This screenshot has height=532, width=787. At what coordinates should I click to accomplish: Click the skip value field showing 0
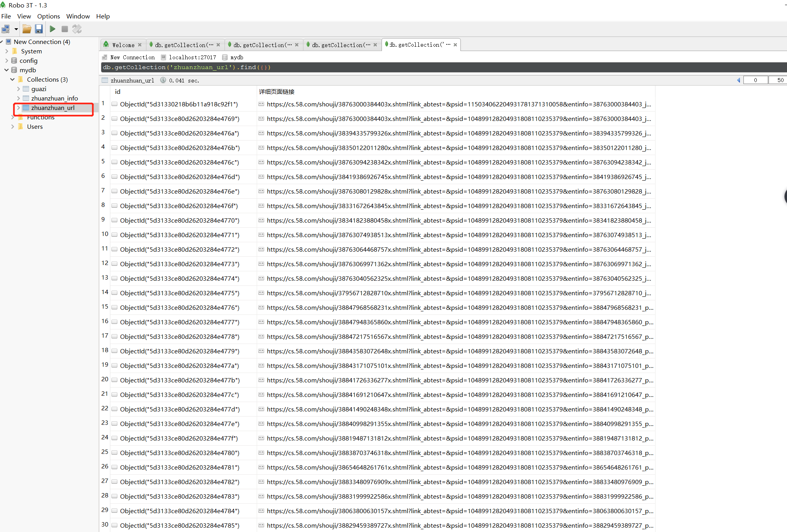tap(755, 80)
